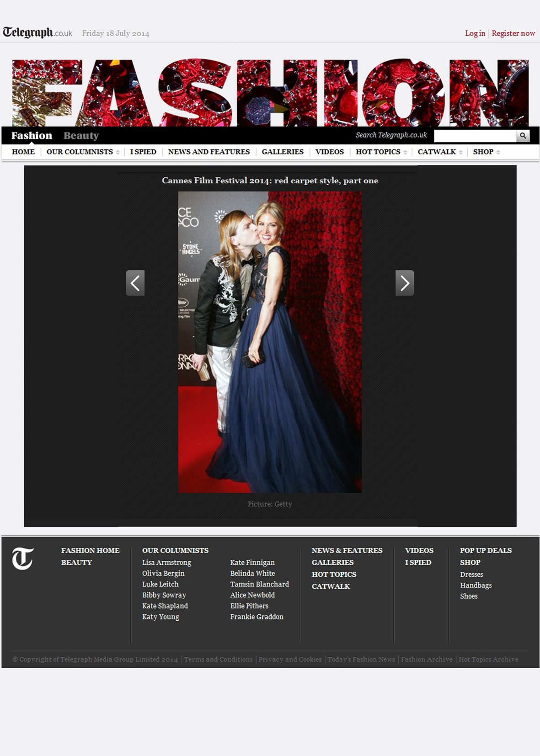Click the search magnifier icon button
This screenshot has height=756, width=540.
(523, 136)
